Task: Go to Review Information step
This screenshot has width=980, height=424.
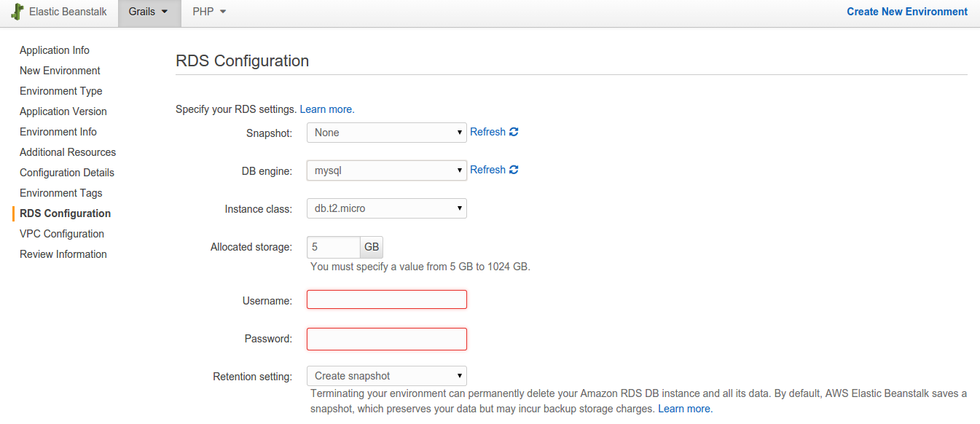Action: [63, 254]
